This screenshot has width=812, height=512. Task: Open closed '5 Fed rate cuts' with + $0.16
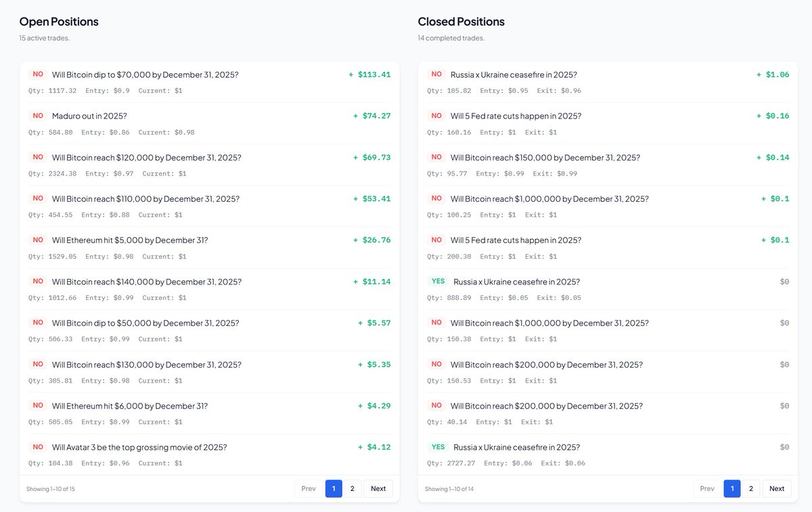[516, 116]
